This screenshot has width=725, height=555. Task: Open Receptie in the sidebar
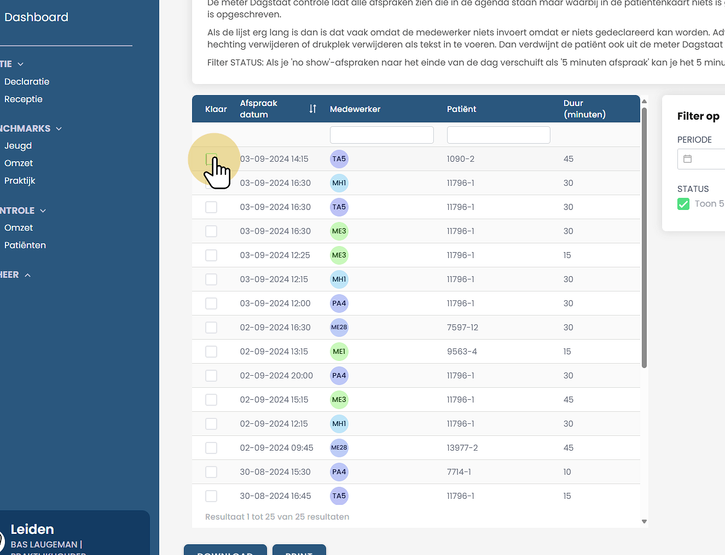click(x=23, y=99)
